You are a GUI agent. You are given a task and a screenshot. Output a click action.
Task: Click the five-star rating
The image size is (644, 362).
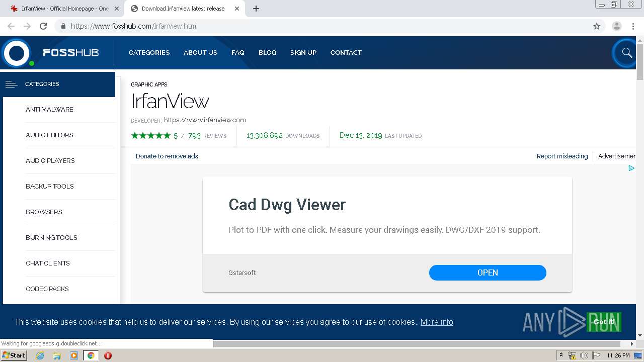pyautogui.click(x=150, y=135)
